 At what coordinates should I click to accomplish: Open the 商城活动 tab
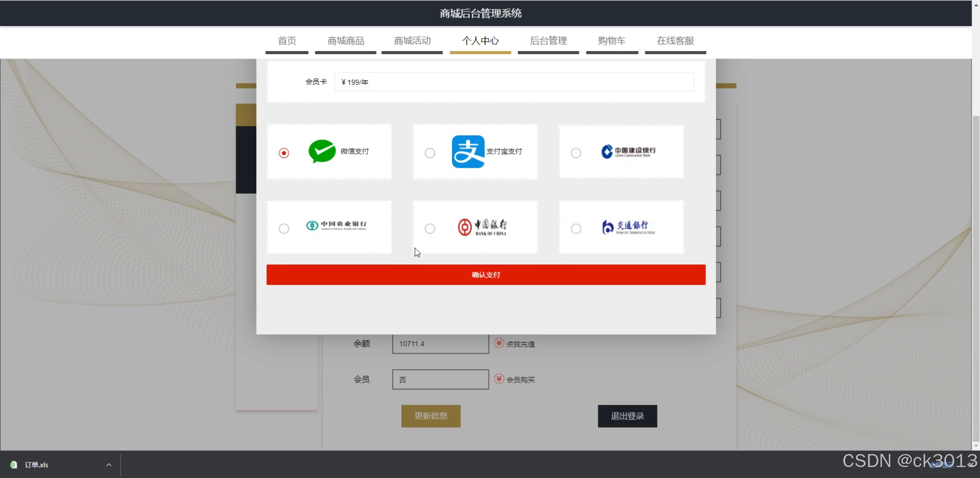412,41
